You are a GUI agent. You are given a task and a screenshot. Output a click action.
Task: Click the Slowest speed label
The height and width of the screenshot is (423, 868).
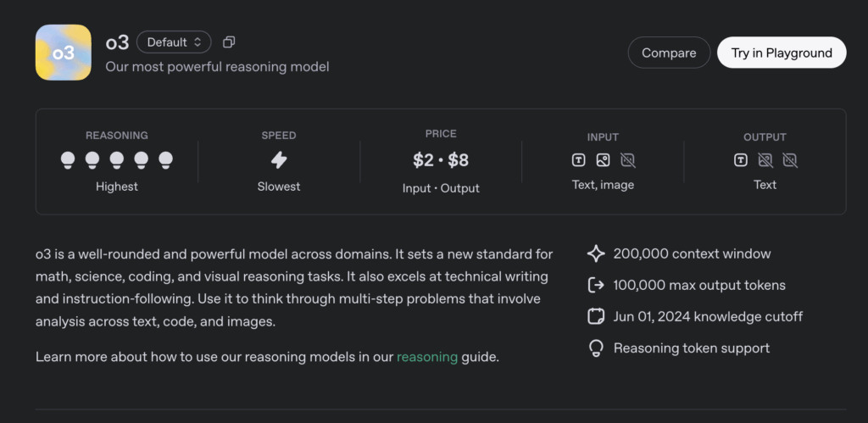pyautogui.click(x=279, y=186)
